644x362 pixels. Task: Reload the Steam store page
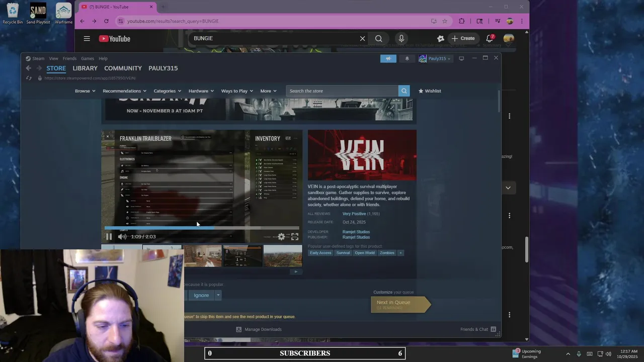pos(29,78)
